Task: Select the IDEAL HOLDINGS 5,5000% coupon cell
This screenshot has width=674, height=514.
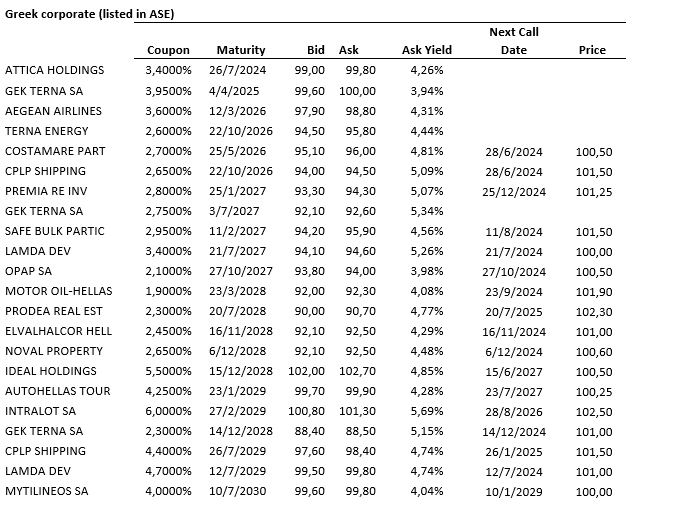Action: 168,371
